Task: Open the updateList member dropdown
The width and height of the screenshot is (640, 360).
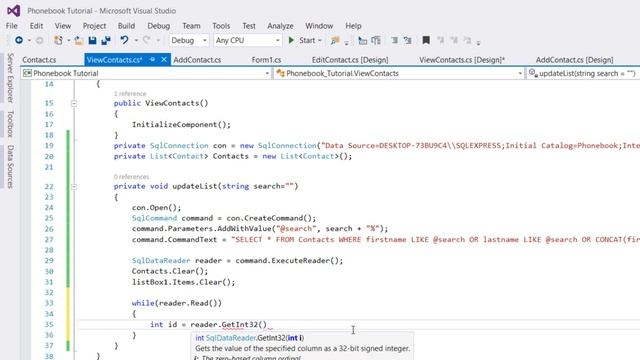Action: pyautogui.click(x=583, y=73)
